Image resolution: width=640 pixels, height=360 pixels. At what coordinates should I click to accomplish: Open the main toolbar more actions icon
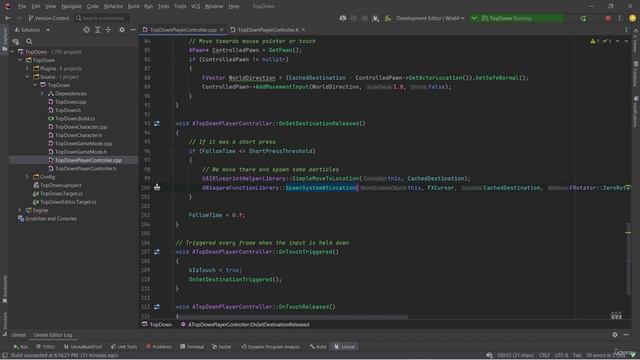pyautogui.click(x=620, y=18)
